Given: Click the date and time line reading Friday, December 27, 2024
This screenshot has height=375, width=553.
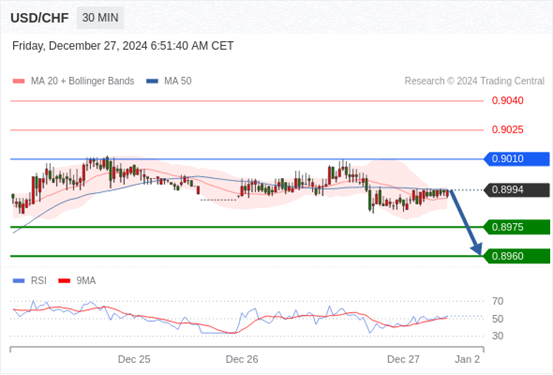Looking at the screenshot, I should tap(123, 46).
